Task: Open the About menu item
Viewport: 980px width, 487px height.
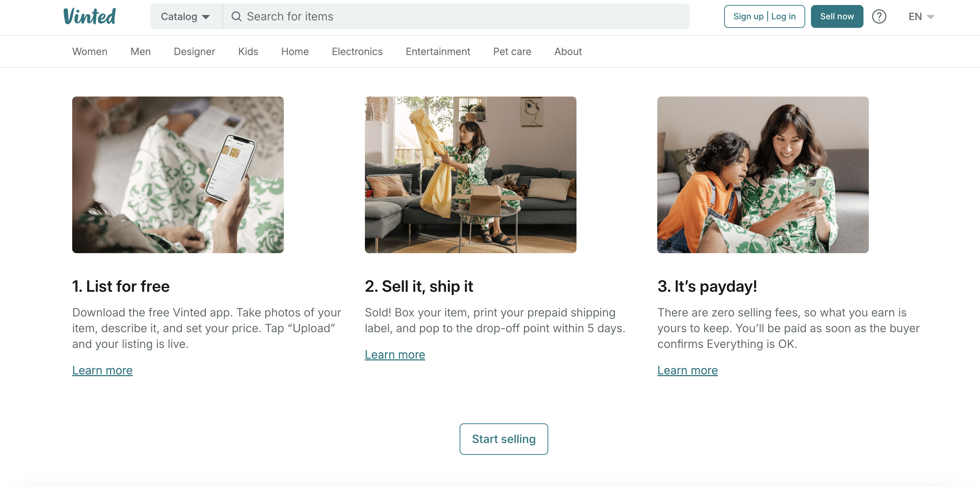Action: coord(568,51)
